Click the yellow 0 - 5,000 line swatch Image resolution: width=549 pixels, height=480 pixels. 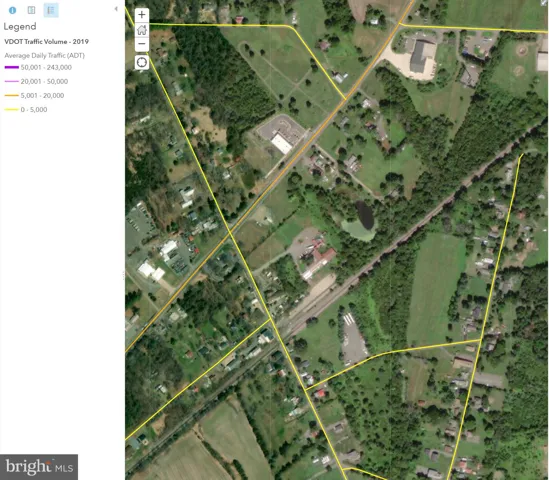click(12, 110)
